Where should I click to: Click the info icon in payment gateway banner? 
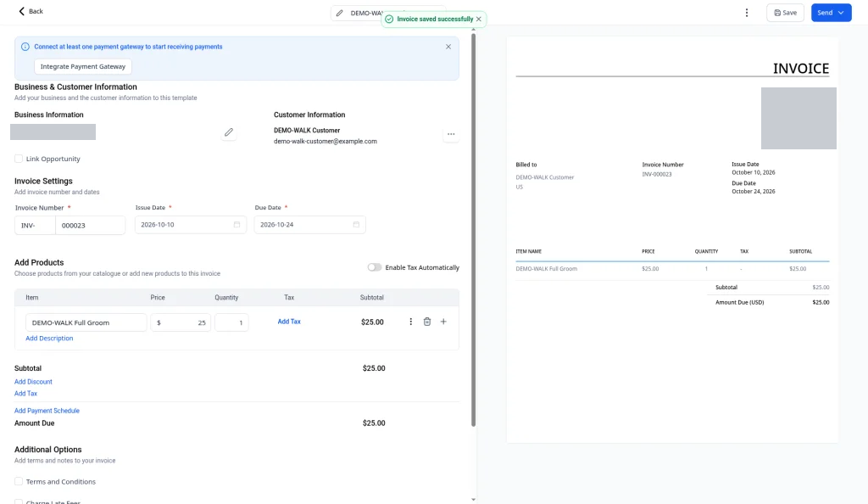pos(25,47)
